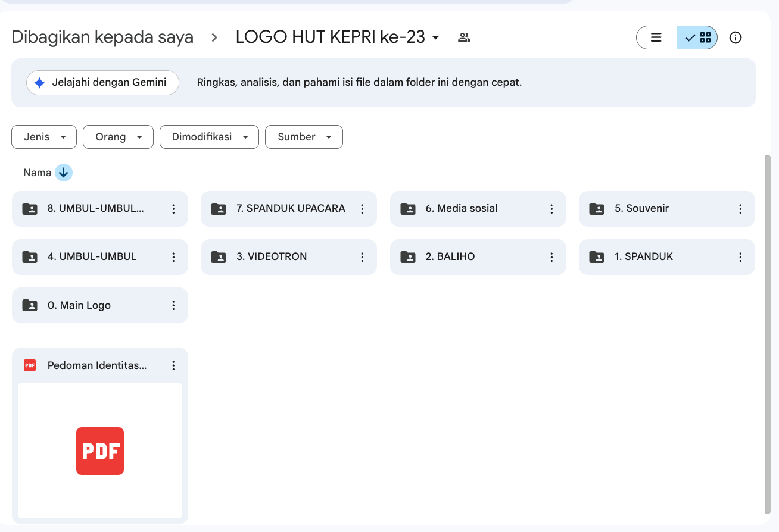Open more actions for 7. SPANDUK UPACARA
This screenshot has height=532, width=779.
[x=362, y=209]
